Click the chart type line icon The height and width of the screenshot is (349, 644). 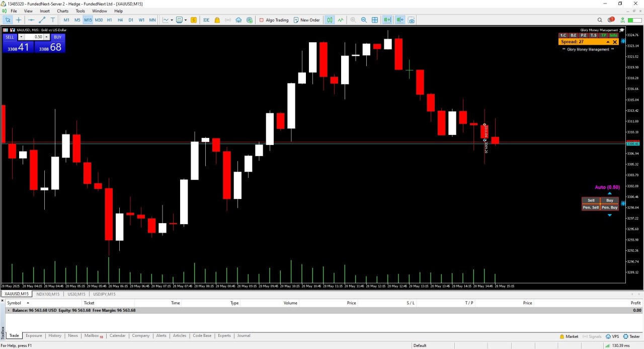(166, 20)
